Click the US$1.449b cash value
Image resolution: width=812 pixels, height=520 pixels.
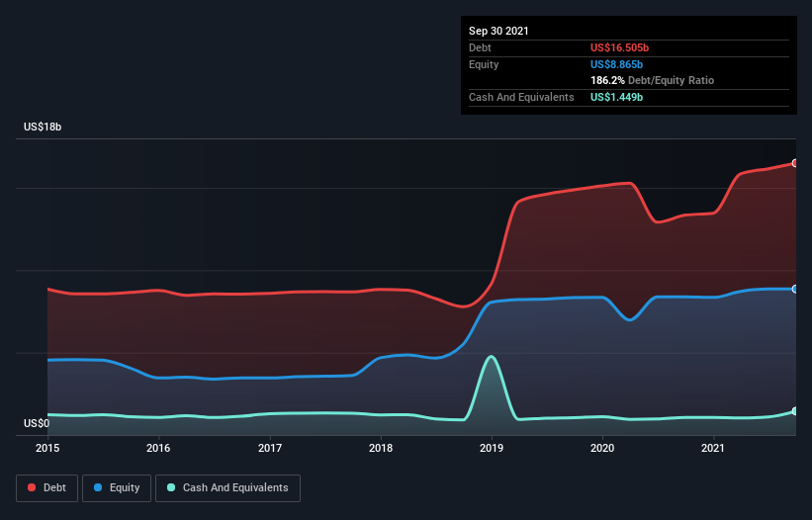(x=616, y=97)
